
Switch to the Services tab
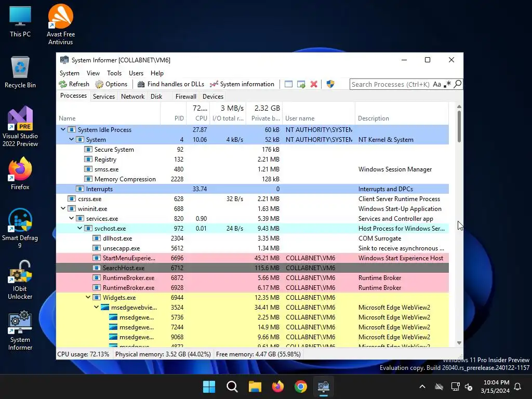(104, 96)
